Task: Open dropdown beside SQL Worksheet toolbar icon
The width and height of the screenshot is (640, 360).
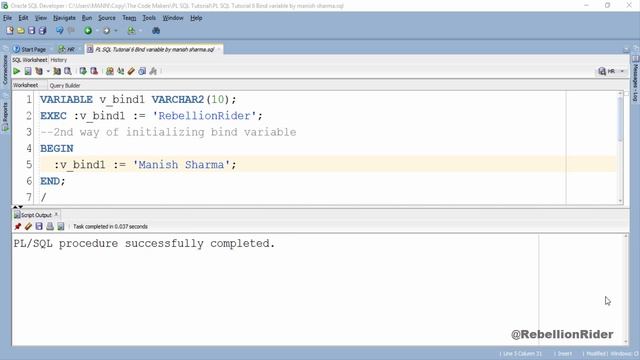Action: pos(140,31)
